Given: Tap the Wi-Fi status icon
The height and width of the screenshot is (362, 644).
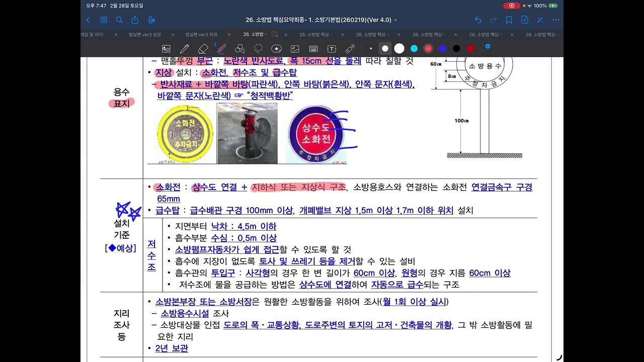Looking at the screenshot, I should pyautogui.click(x=529, y=6).
